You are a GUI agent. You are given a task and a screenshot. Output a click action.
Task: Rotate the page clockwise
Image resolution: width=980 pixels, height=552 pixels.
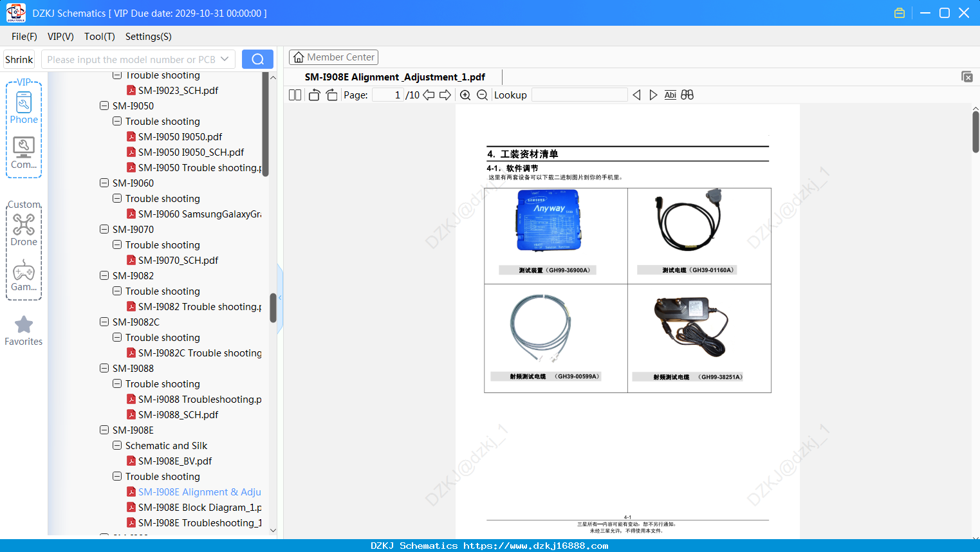point(331,95)
